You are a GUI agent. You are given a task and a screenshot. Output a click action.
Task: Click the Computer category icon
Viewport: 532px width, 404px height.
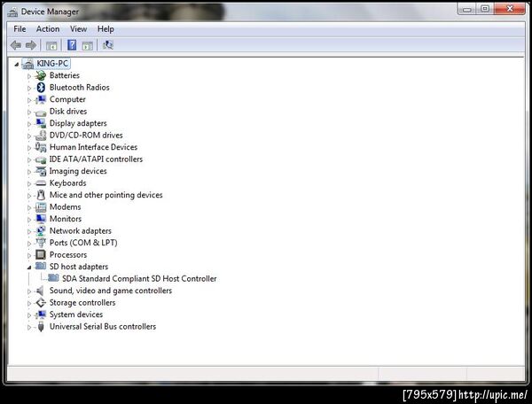click(x=41, y=99)
